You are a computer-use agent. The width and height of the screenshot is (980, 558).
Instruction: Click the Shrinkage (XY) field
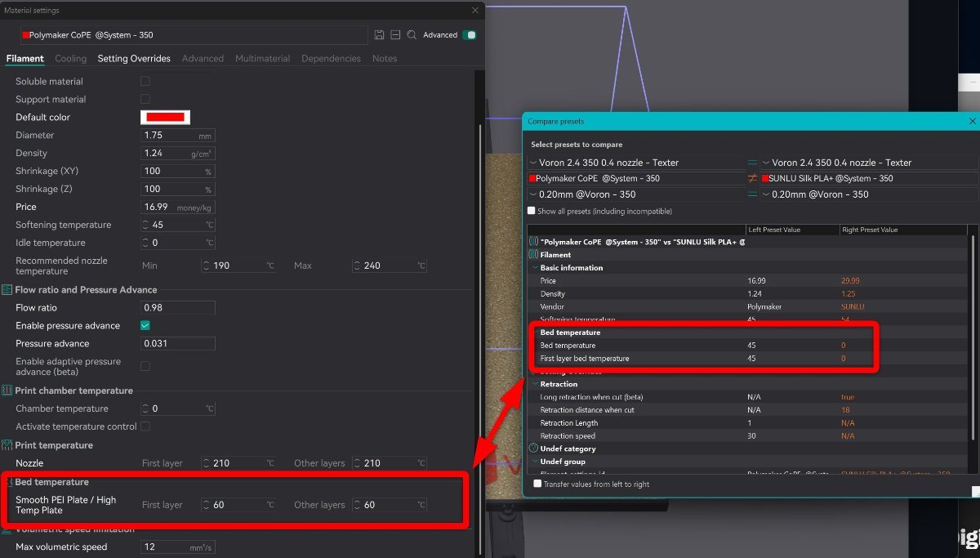[177, 171]
